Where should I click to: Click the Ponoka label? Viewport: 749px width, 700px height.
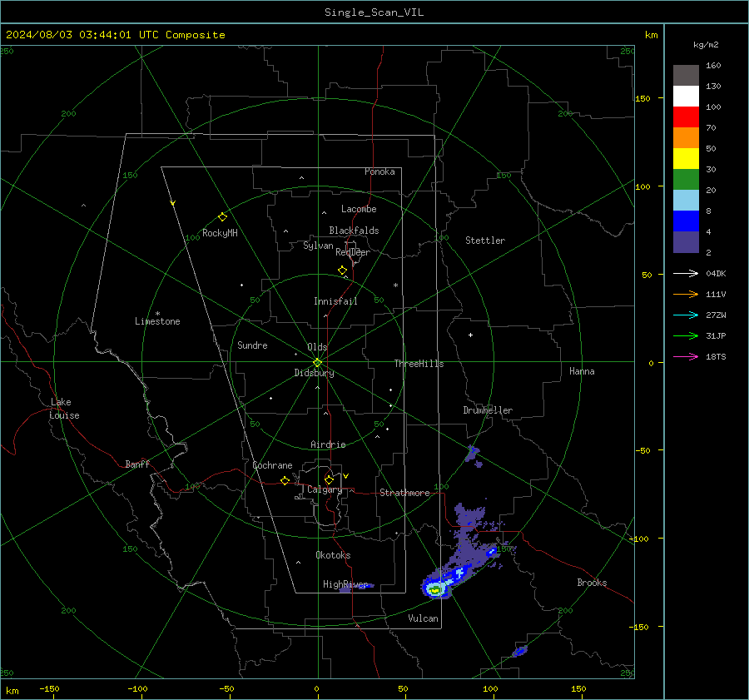point(379,171)
